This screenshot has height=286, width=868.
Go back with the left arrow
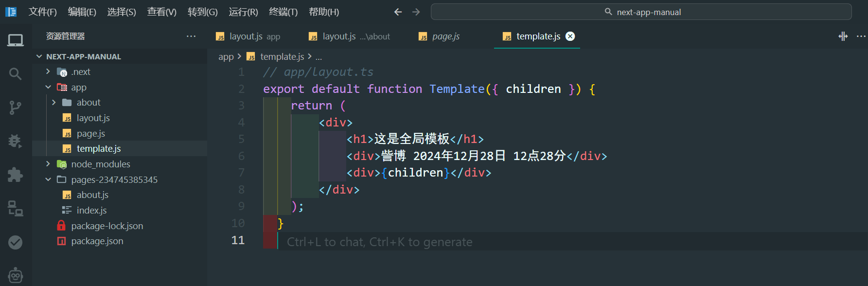pos(398,12)
